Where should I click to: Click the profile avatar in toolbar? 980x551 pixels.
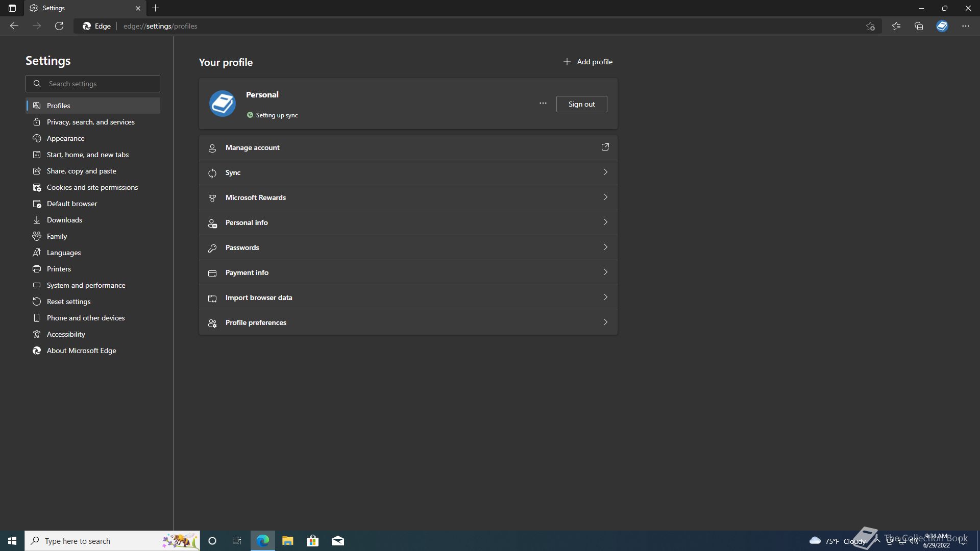tap(942, 26)
